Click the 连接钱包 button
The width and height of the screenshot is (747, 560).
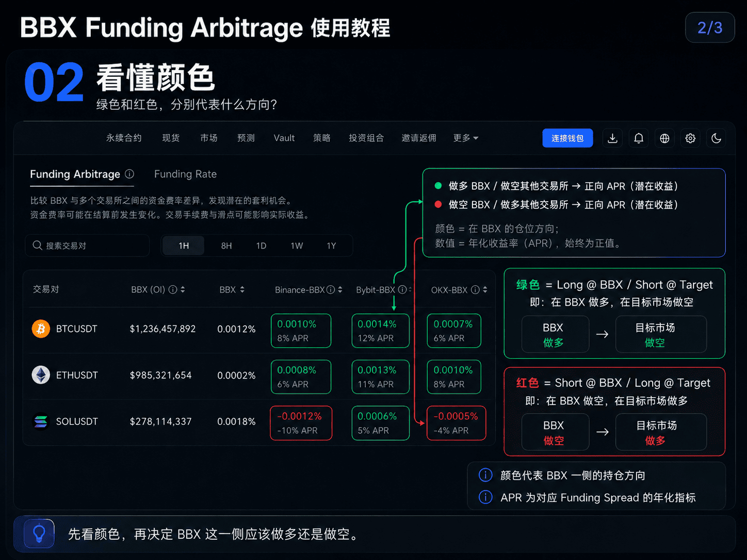567,138
